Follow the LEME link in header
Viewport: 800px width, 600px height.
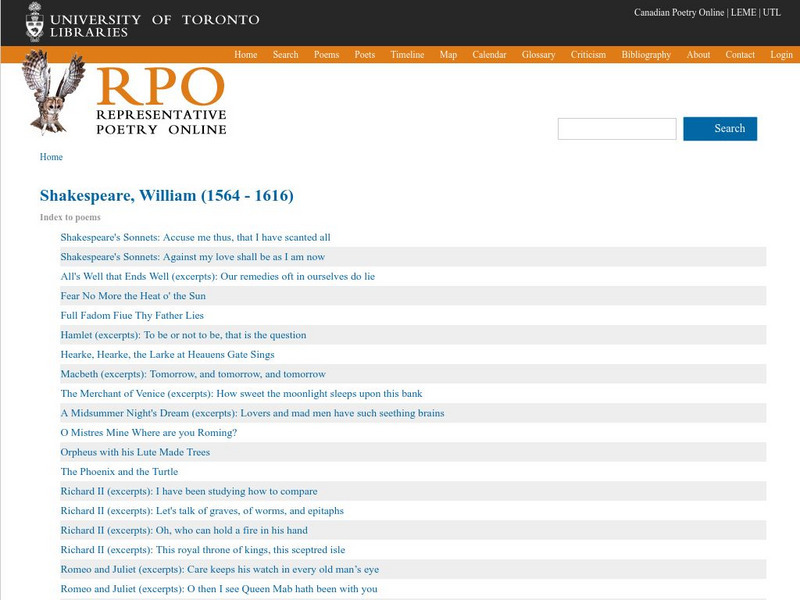tap(743, 12)
